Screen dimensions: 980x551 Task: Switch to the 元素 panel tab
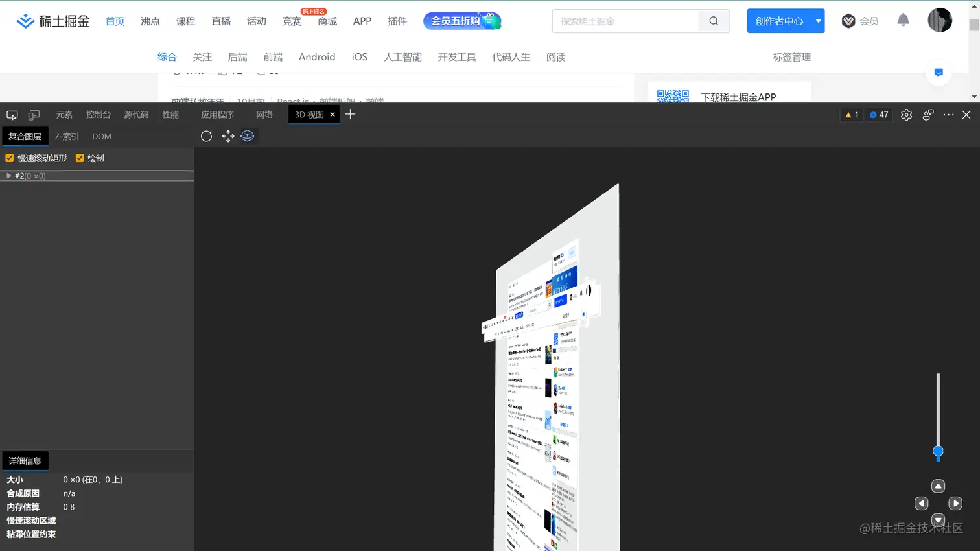(x=64, y=114)
